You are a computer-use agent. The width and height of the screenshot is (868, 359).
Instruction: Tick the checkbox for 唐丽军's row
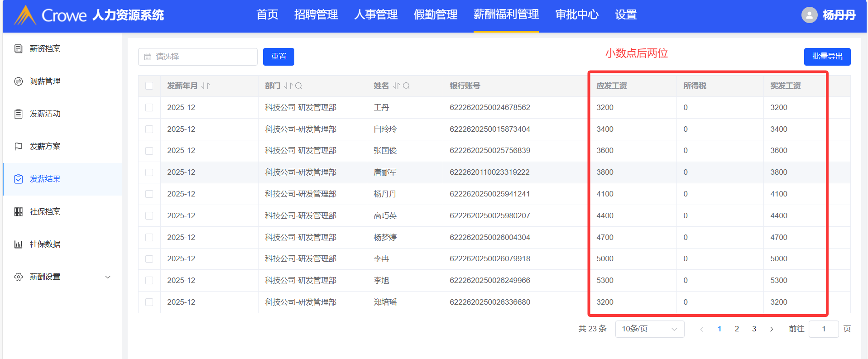pos(149,172)
